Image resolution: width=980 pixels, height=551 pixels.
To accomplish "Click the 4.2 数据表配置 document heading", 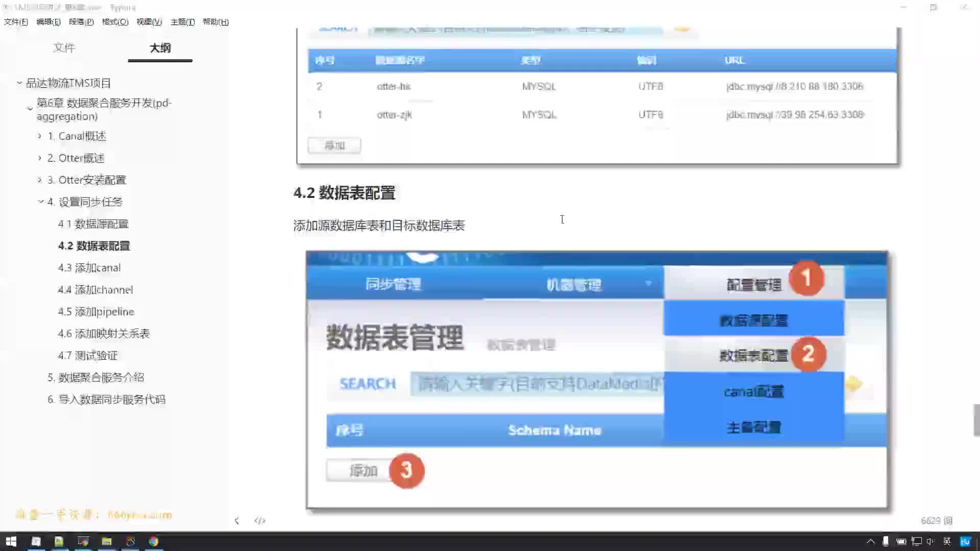I will tap(345, 193).
